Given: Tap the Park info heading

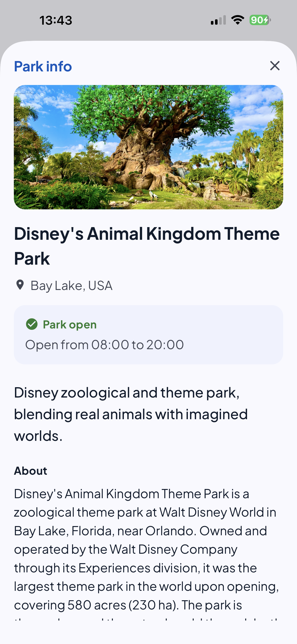Looking at the screenshot, I should pos(43,67).
